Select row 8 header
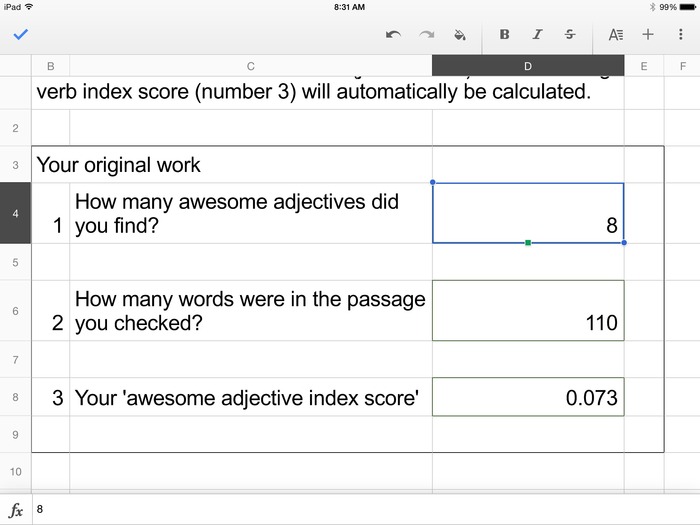700x525 pixels. click(15, 398)
